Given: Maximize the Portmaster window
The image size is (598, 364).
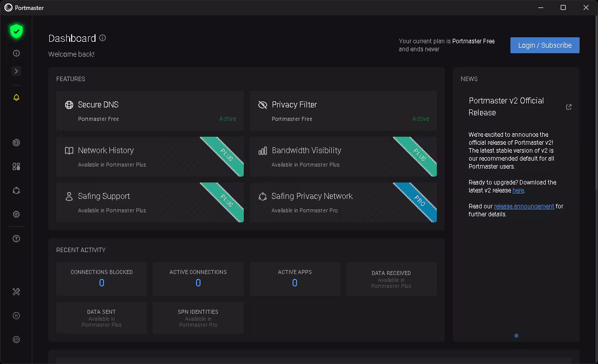Looking at the screenshot, I should (x=563, y=7).
